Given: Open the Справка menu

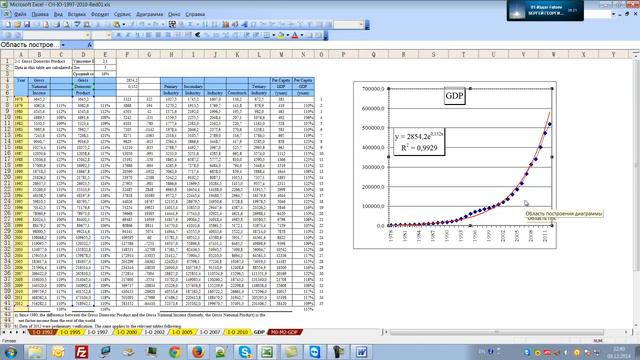Looking at the screenshot, I should coord(195,14).
